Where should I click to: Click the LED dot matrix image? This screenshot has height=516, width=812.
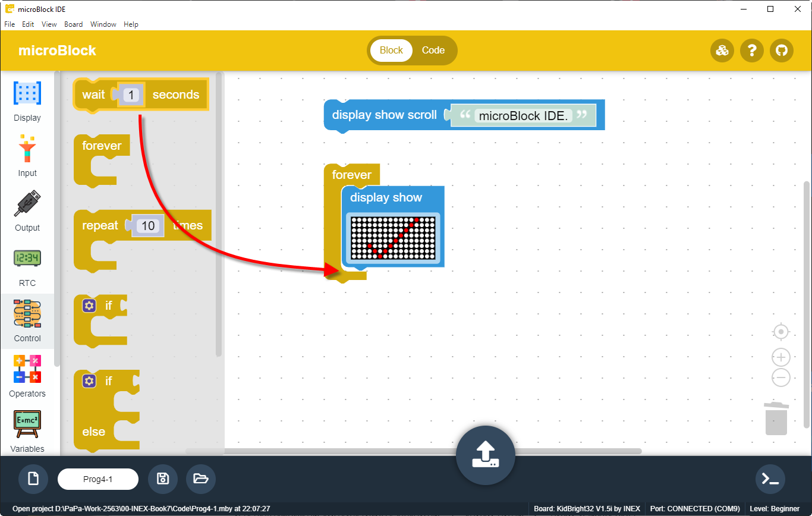(393, 238)
